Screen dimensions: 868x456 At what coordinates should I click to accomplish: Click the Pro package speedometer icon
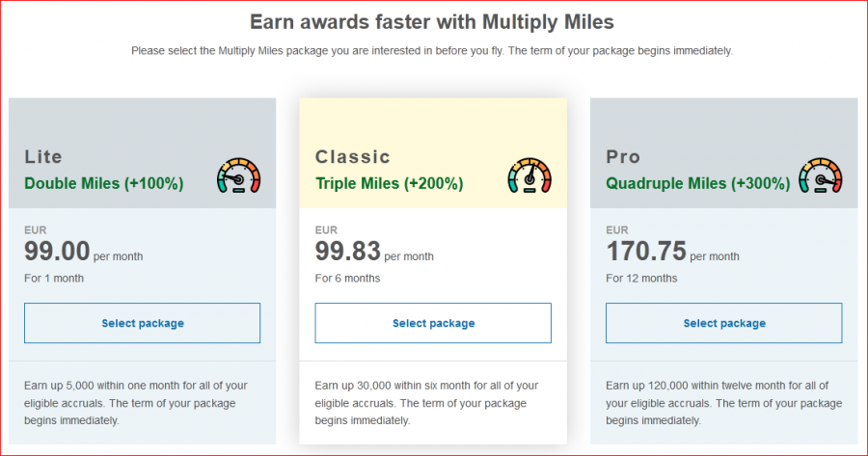[x=821, y=175]
